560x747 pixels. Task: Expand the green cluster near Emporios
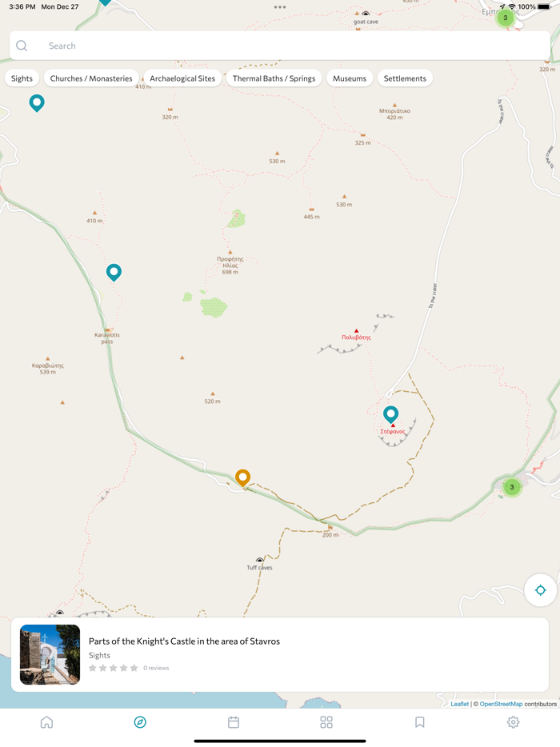(505, 18)
